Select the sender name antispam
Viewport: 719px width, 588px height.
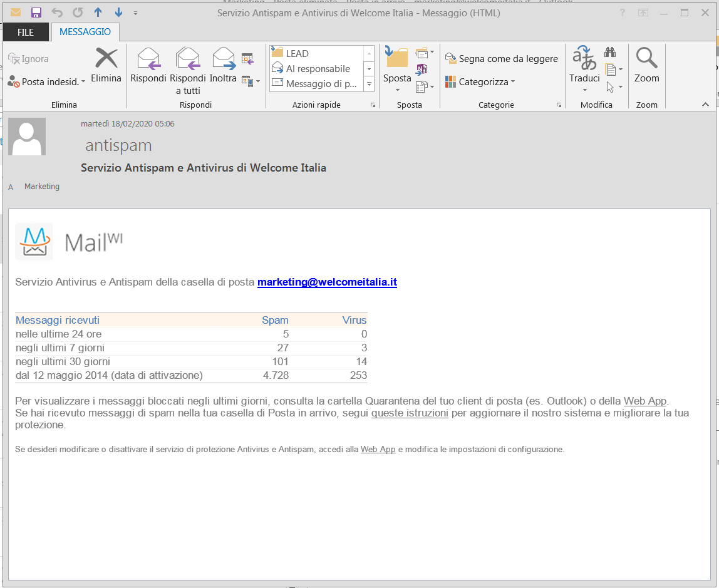[x=118, y=145]
